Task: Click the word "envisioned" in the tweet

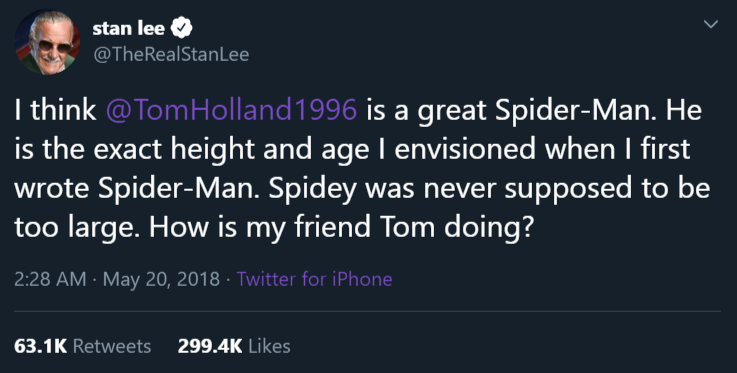Action: pyautogui.click(x=465, y=149)
